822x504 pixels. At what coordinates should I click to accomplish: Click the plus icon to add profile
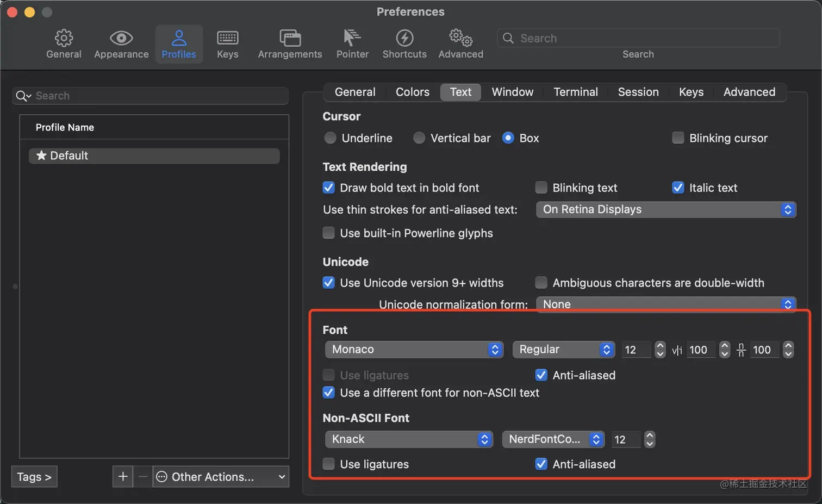[x=123, y=477]
